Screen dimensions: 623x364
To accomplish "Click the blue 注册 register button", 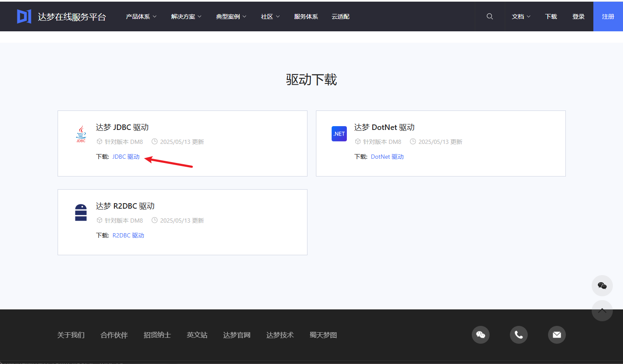I will (608, 17).
